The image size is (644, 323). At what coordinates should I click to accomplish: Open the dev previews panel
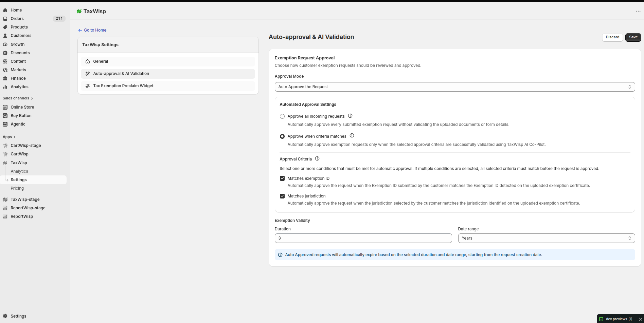pos(616,319)
